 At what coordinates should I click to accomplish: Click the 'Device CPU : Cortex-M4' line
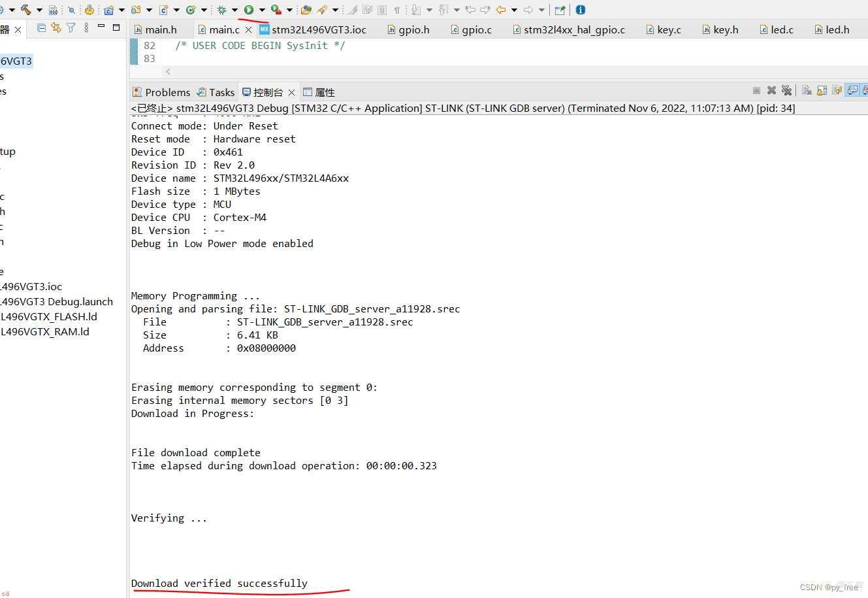coord(199,217)
